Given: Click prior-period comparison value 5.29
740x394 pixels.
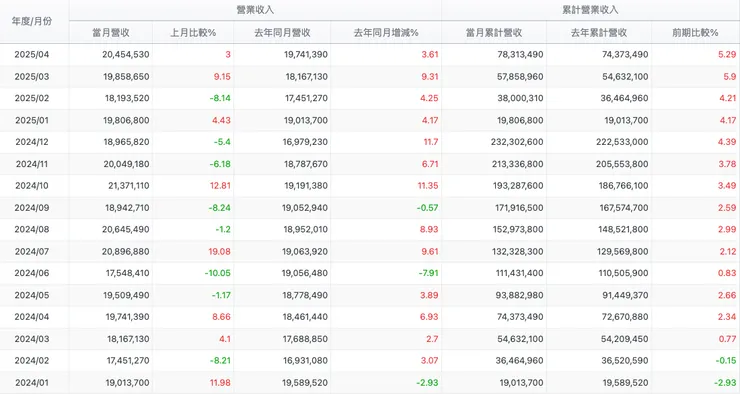Looking at the screenshot, I should [727, 54].
